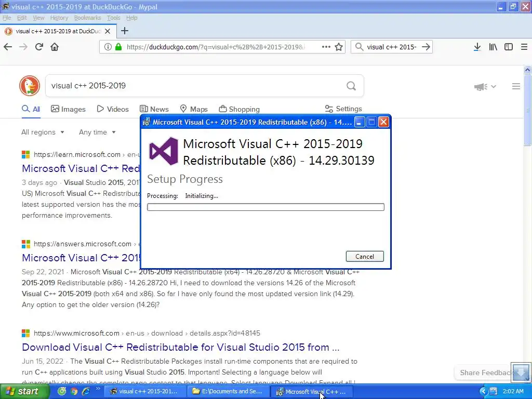
Task: Go back to the previous page
Action: coord(8,47)
